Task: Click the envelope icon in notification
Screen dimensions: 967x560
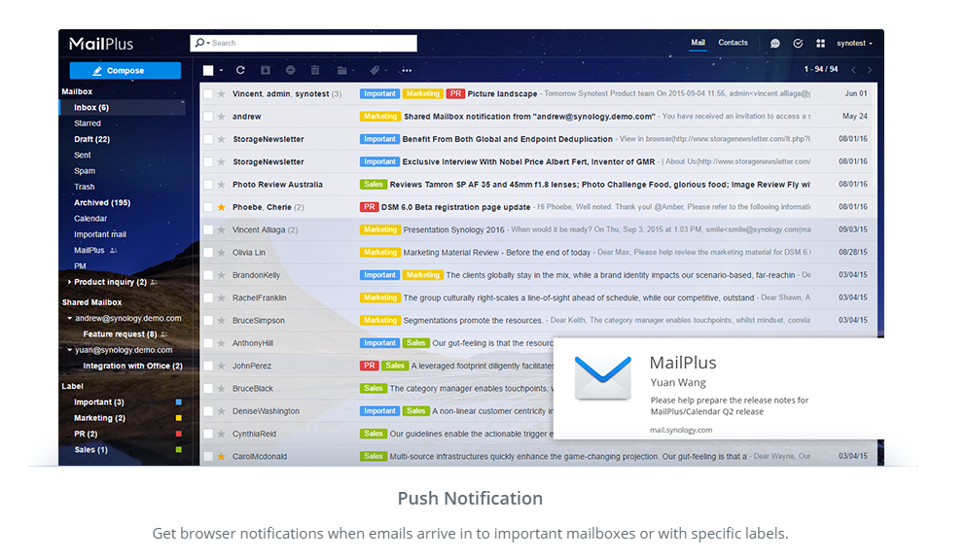Action: pyautogui.click(x=602, y=377)
